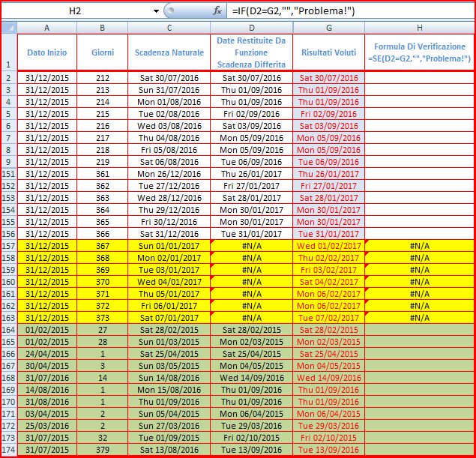The width and height of the screenshot is (476, 458).
Task: Click the Name Box showing H2
Action: (75, 11)
